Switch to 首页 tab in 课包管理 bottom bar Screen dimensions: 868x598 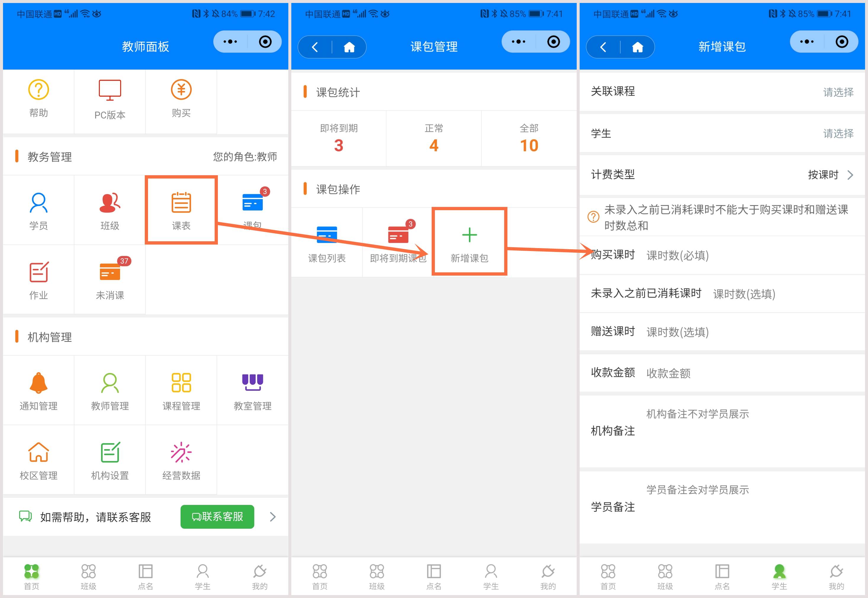319,577
